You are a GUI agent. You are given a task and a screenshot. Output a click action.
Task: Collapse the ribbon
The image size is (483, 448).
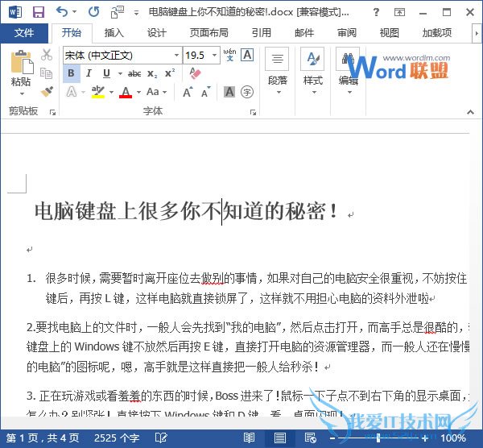(x=470, y=112)
